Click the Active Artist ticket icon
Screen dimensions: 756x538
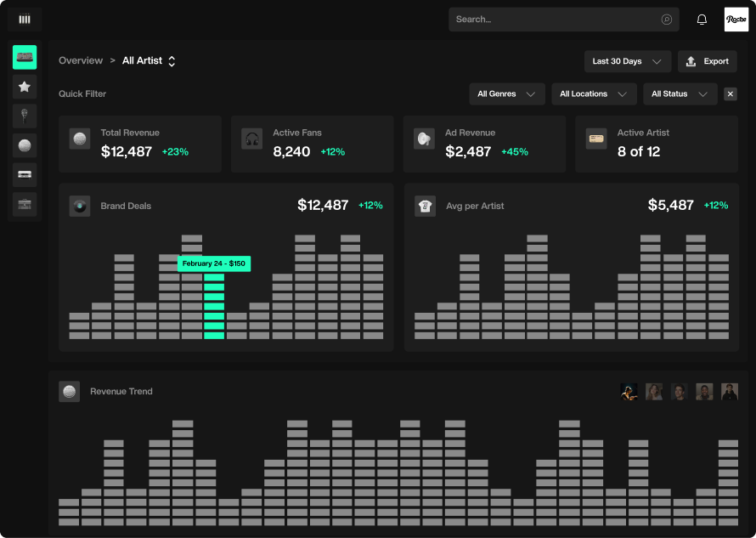coord(596,139)
